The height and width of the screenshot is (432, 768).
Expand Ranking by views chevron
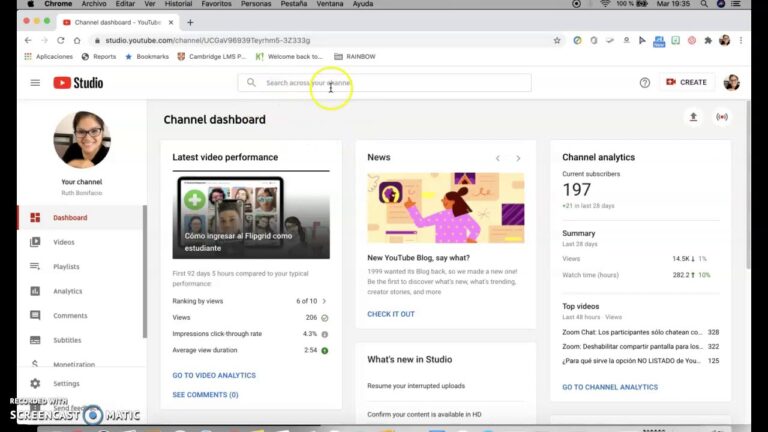324,301
